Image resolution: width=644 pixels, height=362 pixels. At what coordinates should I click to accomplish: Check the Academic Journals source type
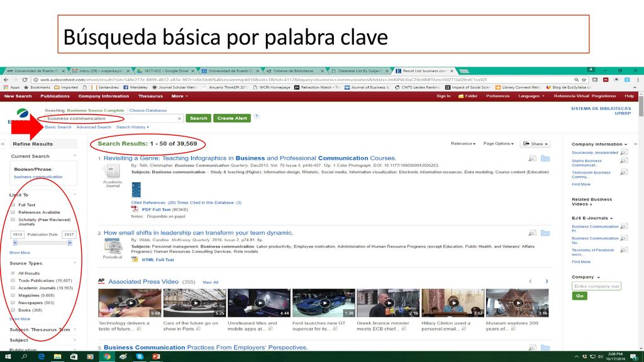[x=13, y=288]
